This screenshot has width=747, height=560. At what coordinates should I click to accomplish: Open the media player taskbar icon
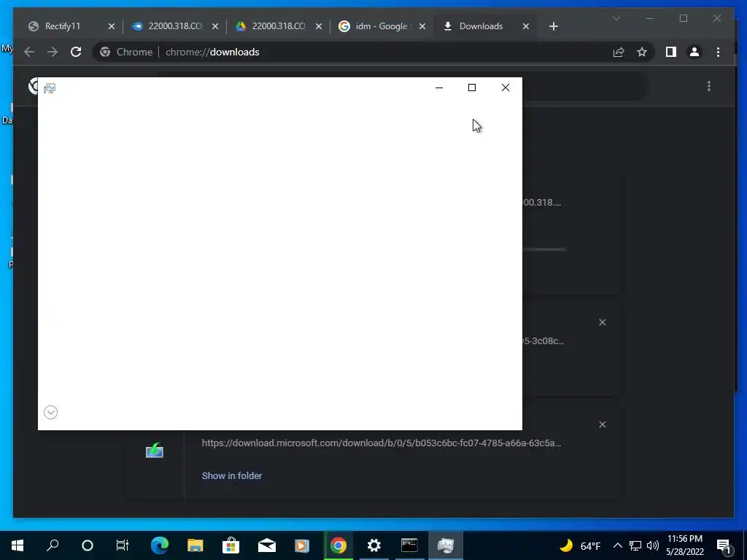[x=302, y=545]
